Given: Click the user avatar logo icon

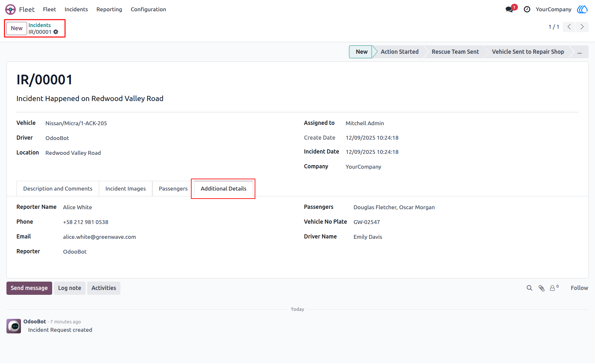Looking at the screenshot, I should [582, 9].
